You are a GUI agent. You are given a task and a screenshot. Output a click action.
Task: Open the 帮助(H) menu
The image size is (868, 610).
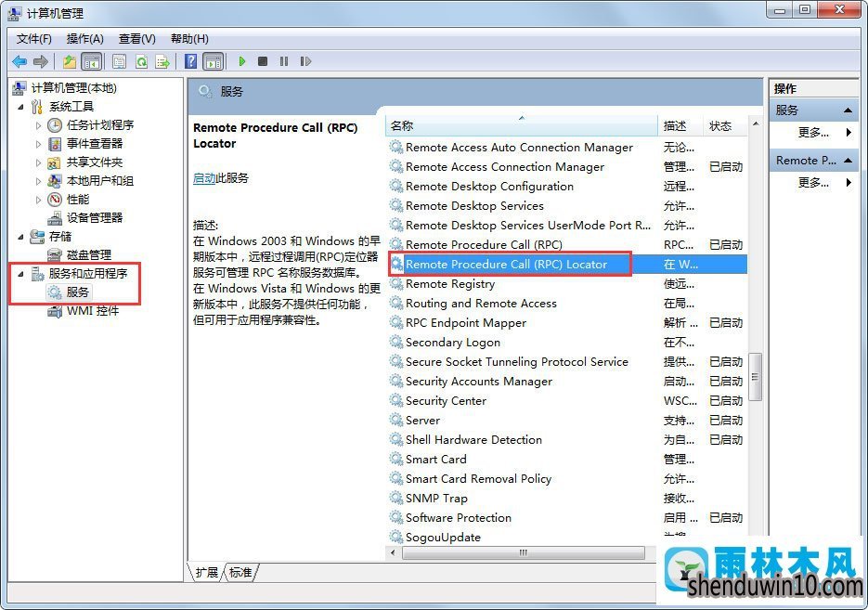tap(189, 39)
